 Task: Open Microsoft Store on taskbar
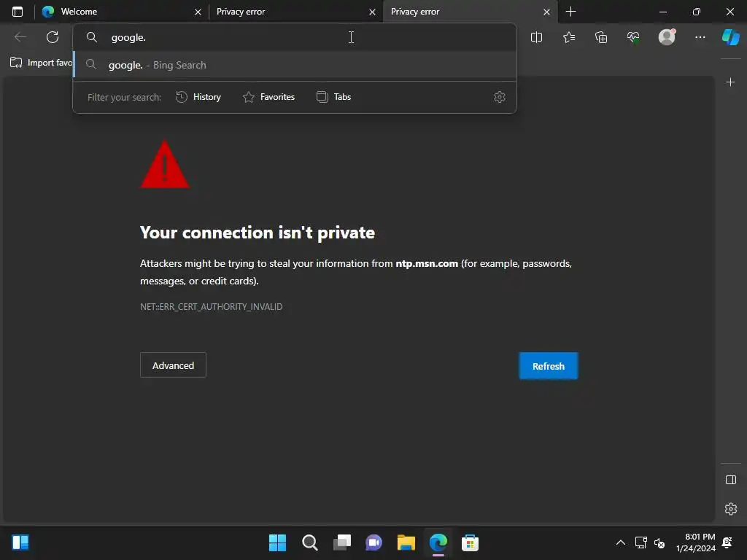(x=470, y=542)
